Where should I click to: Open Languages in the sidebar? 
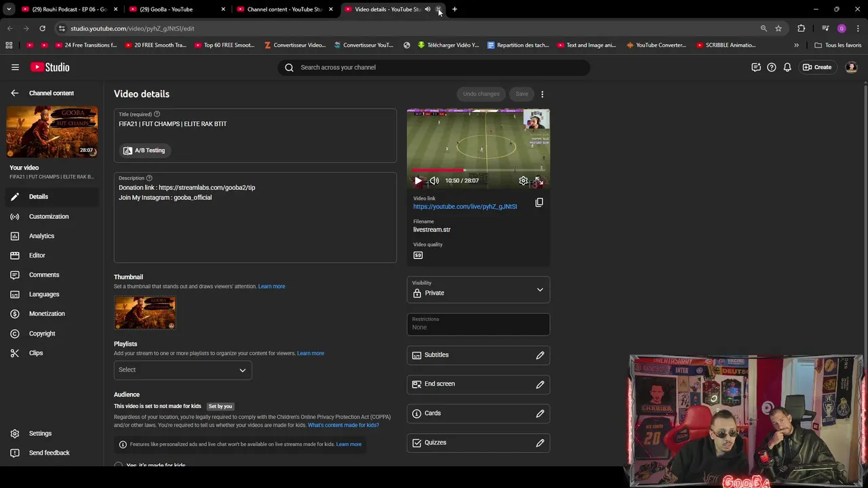(52, 294)
